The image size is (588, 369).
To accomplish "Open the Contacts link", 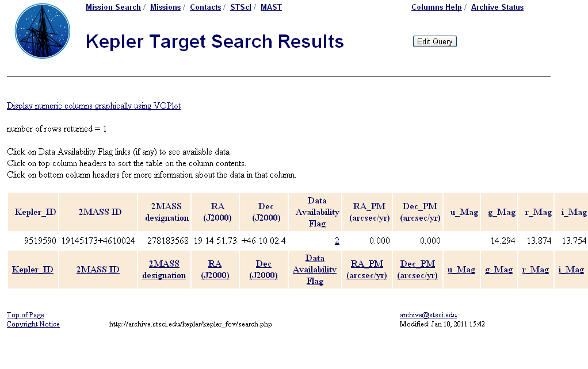I will click(205, 7).
